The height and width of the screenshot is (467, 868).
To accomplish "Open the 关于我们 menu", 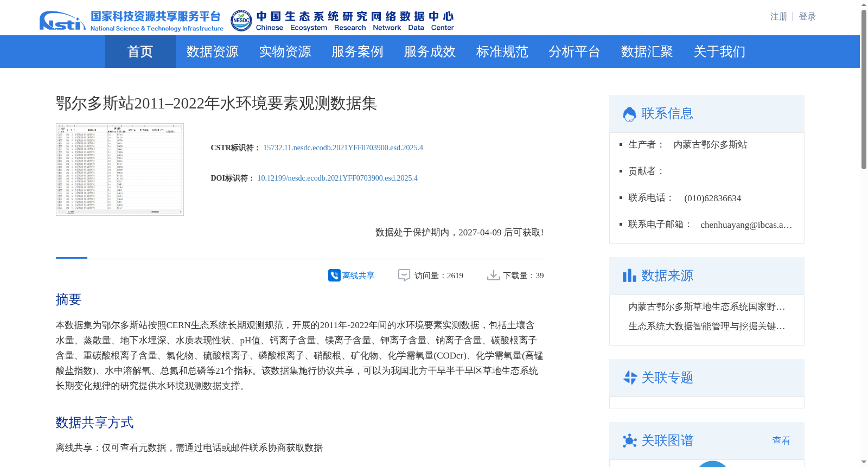I will point(719,52).
